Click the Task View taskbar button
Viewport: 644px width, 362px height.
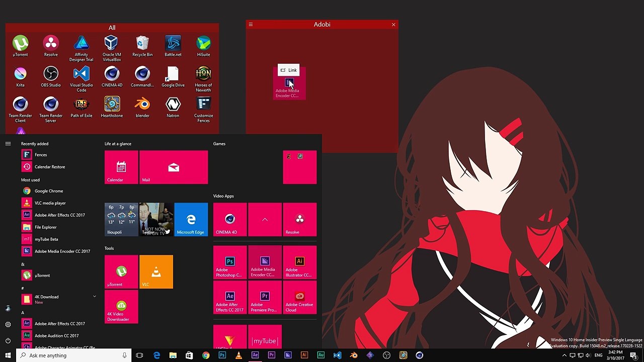(139, 355)
